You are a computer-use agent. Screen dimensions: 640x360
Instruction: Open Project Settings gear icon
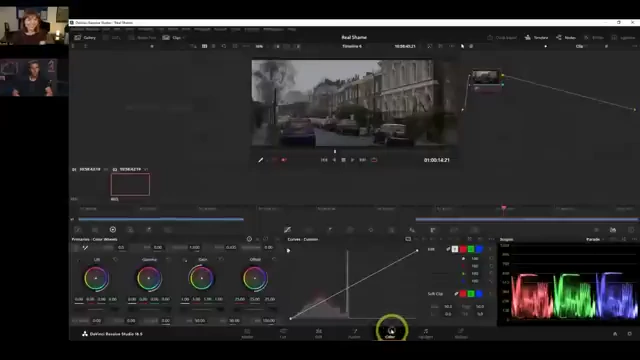[629, 334]
